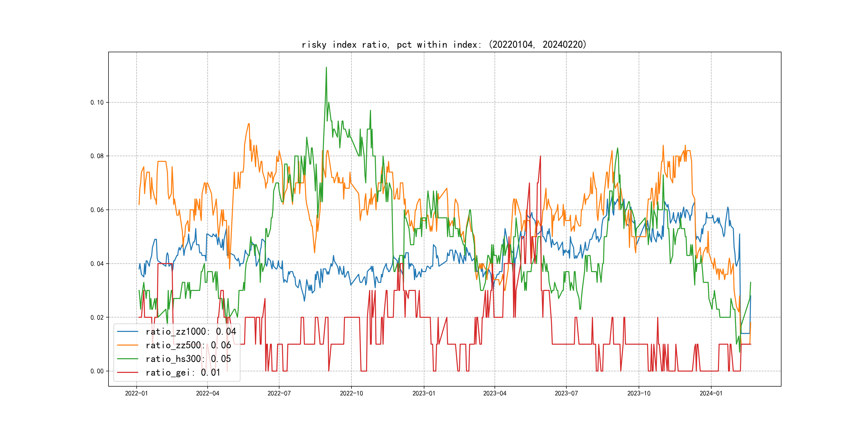This screenshot has height=434, width=868.
Task: Click the 2023-04 x-axis tick label
Action: point(495,393)
